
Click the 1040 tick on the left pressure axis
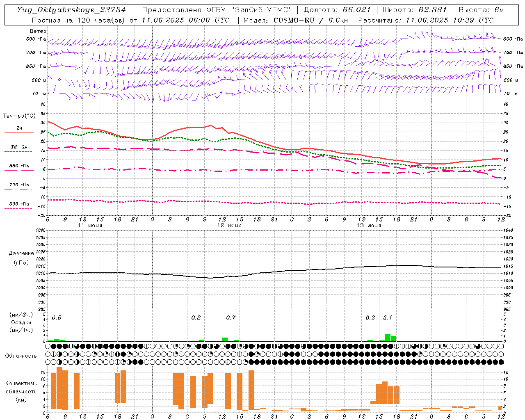[x=41, y=230]
